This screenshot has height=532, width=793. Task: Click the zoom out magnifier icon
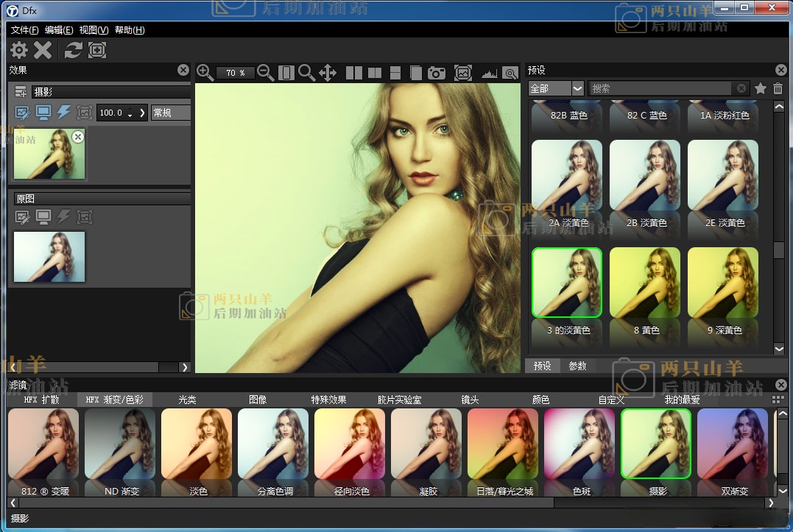tap(266, 72)
